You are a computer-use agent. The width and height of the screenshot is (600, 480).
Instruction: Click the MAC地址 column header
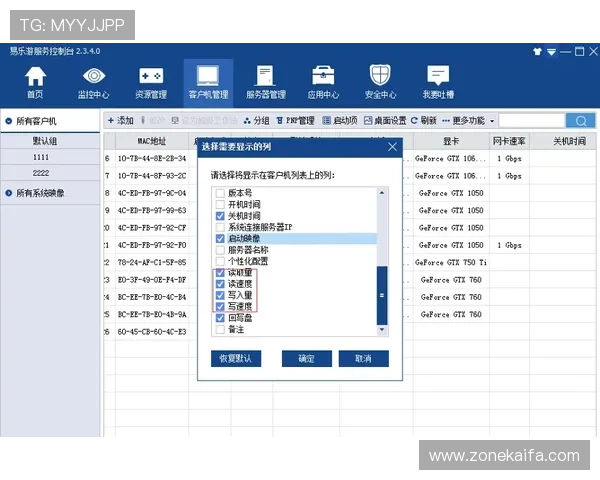tap(152, 141)
